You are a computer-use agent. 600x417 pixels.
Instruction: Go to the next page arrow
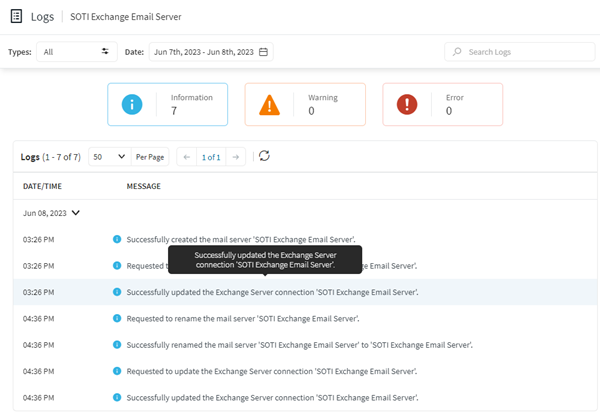point(235,157)
